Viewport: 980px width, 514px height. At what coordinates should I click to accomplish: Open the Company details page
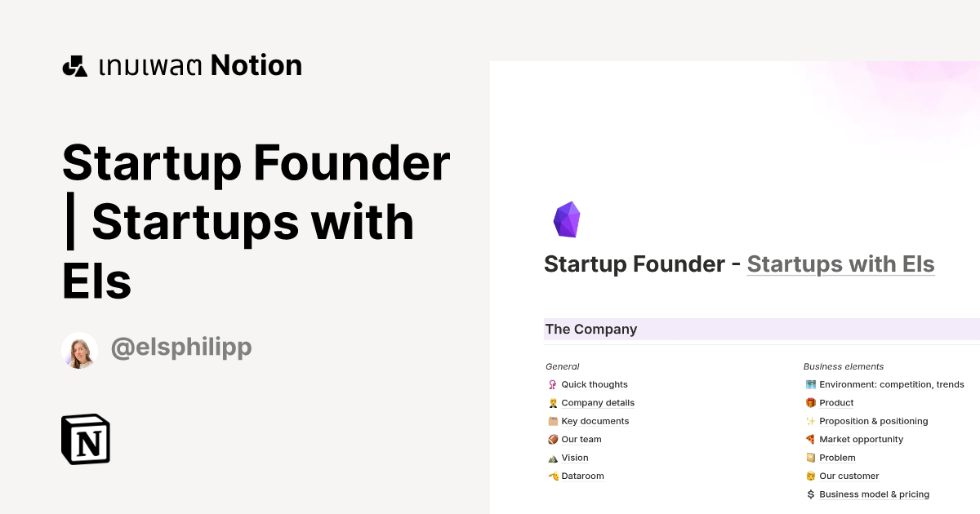[x=597, y=402]
